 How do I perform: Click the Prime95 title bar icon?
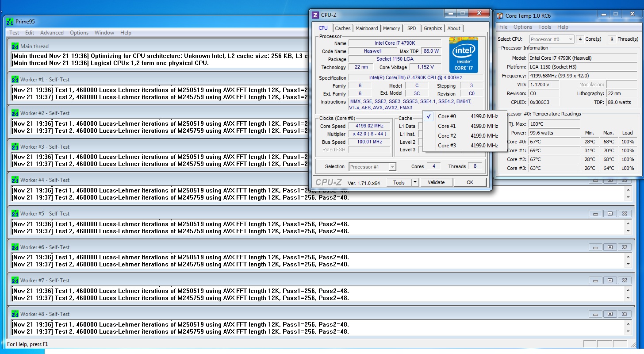click(10, 22)
